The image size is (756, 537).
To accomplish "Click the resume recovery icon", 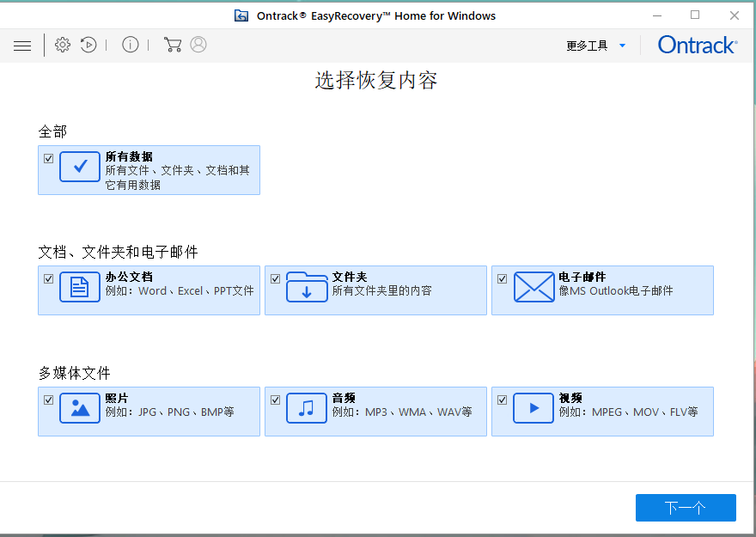I will [x=88, y=45].
